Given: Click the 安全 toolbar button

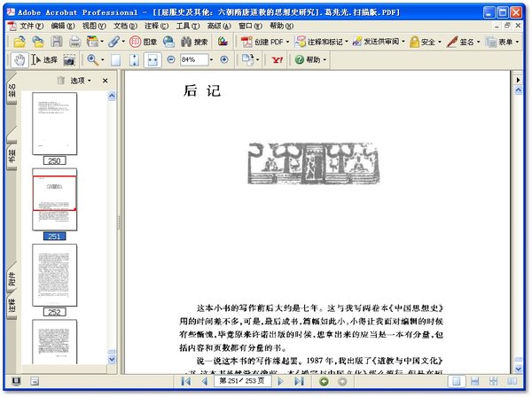Looking at the screenshot, I should [x=427, y=42].
